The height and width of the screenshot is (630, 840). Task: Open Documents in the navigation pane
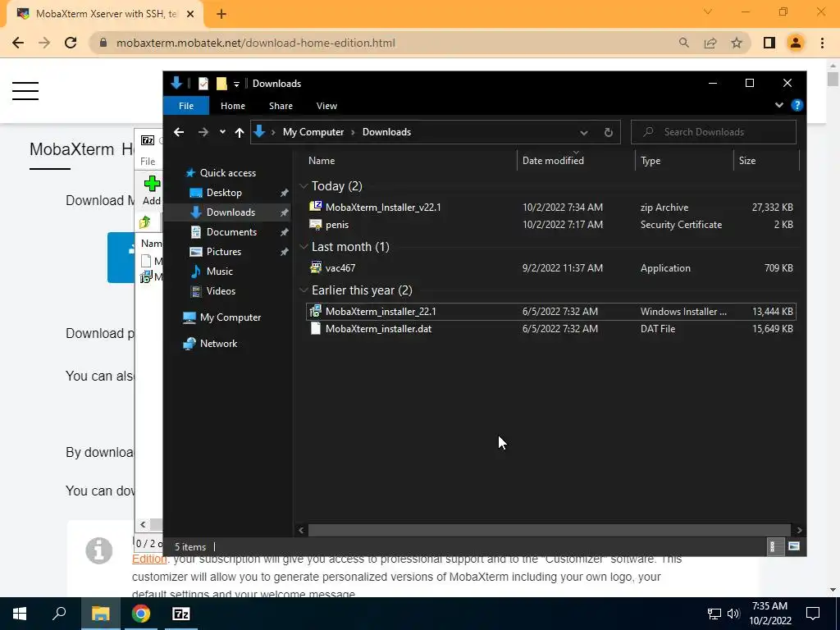click(231, 232)
